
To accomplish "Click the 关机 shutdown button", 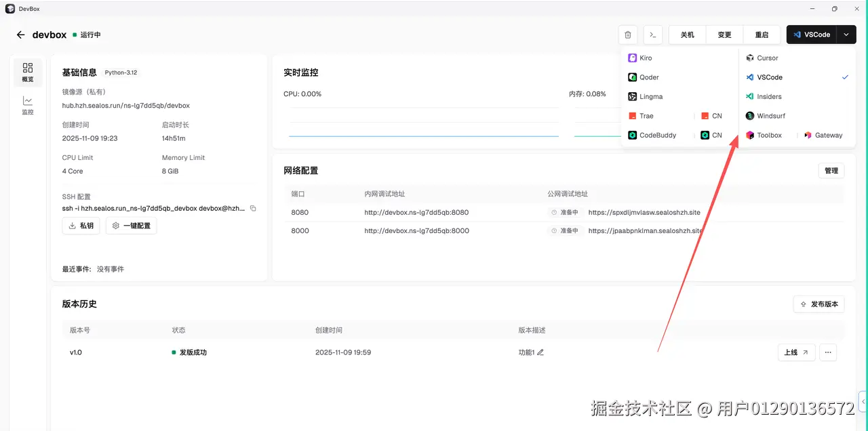I will (x=687, y=35).
